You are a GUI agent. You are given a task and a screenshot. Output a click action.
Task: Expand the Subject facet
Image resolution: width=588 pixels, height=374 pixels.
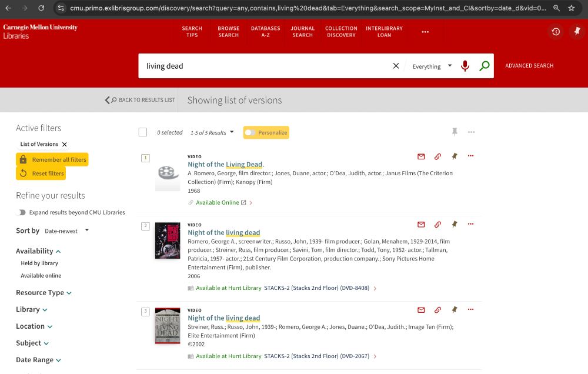click(x=32, y=343)
